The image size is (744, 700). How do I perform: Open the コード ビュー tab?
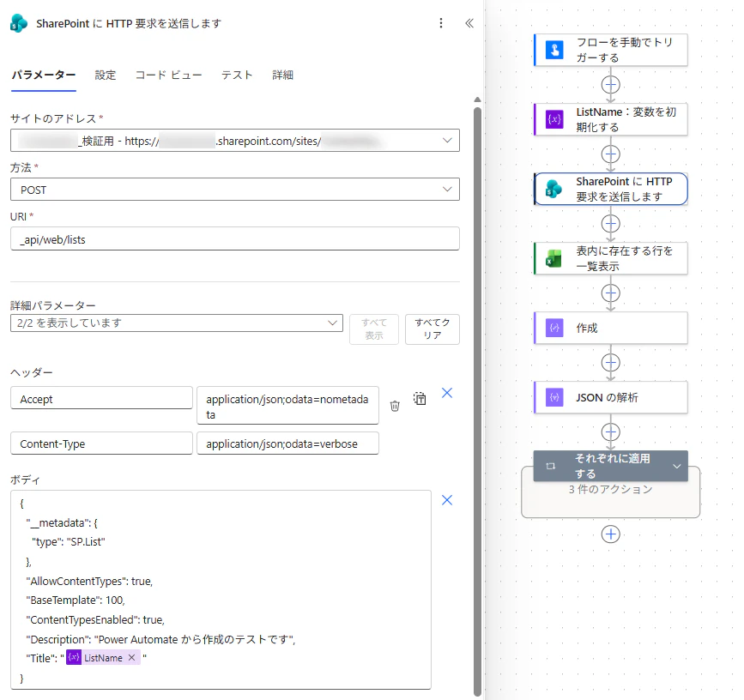point(168,75)
